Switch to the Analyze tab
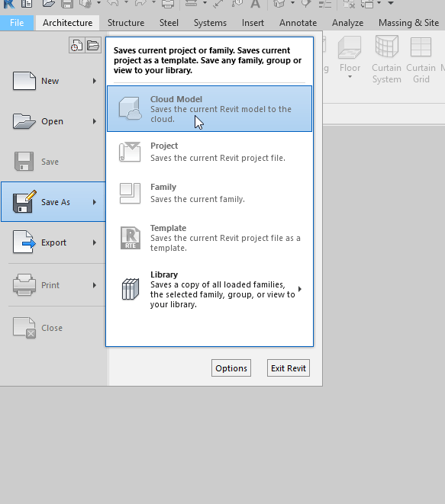The height and width of the screenshot is (504, 445). point(348,23)
